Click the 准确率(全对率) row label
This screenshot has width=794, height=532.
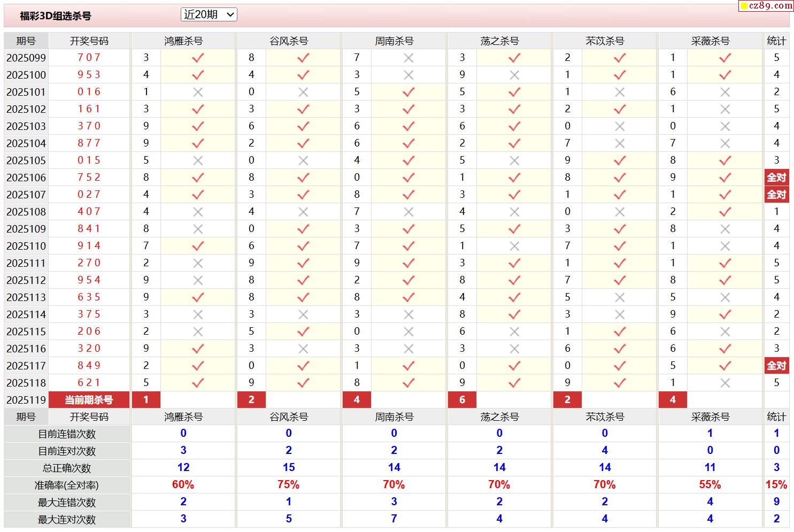pos(67,485)
